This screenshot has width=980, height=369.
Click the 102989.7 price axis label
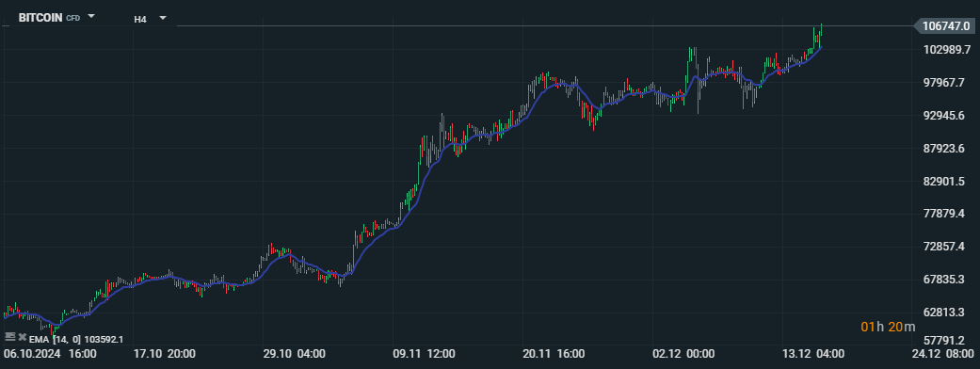[x=947, y=50]
